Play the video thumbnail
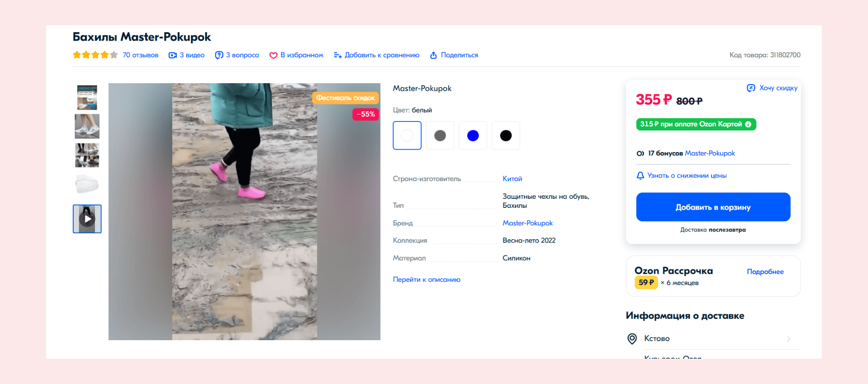The image size is (868, 384). 87,219
